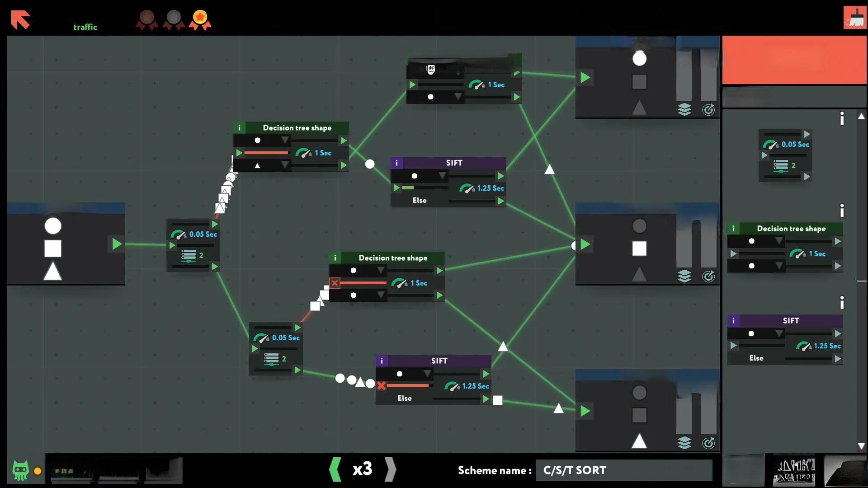868x488 pixels.
Task: Click the target icon on the middle output
Action: pyautogui.click(x=708, y=276)
